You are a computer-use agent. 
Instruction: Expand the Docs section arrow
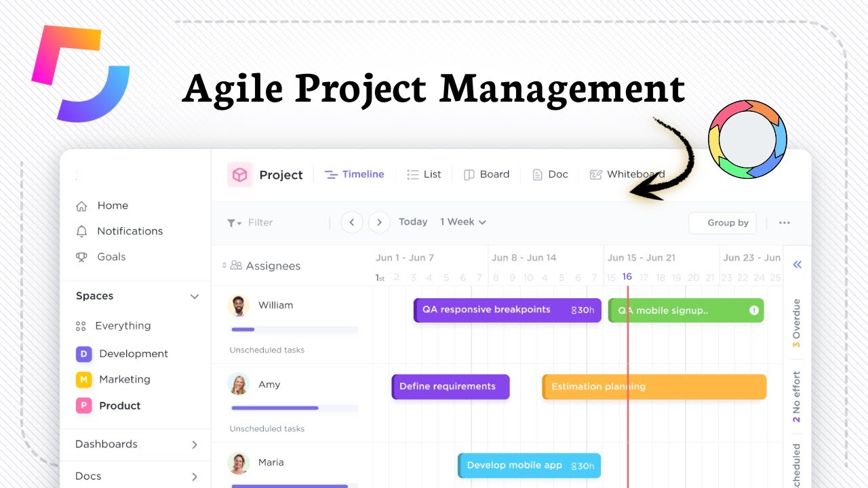coord(195,476)
